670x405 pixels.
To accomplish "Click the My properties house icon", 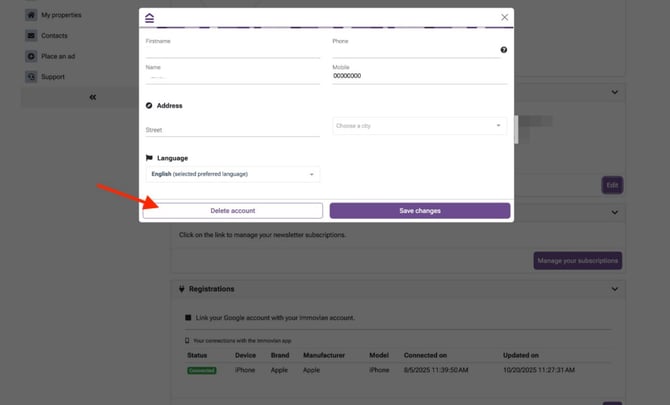I will [32, 15].
